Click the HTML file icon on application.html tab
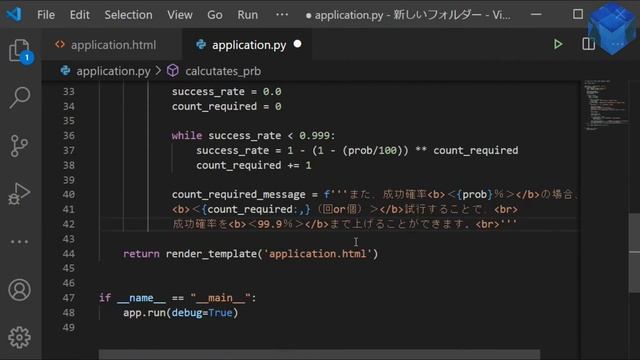Viewport: 640px width, 360px height. coord(60,44)
